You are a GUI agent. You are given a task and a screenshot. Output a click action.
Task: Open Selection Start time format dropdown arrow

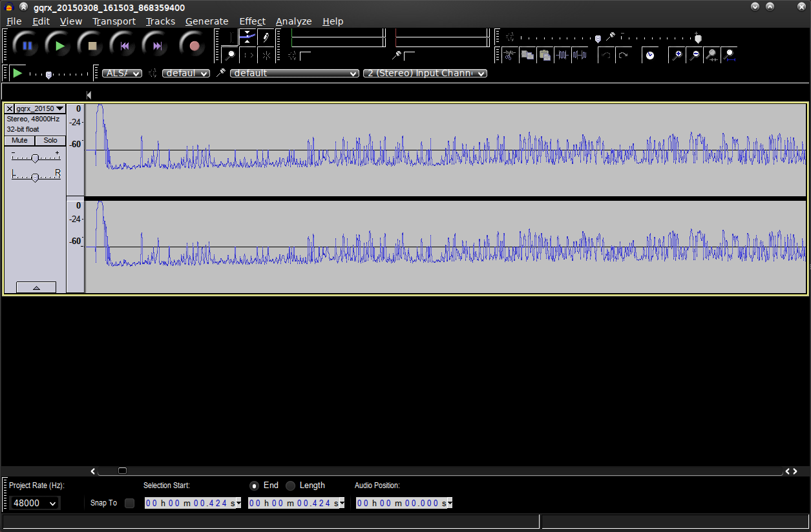[238, 503]
